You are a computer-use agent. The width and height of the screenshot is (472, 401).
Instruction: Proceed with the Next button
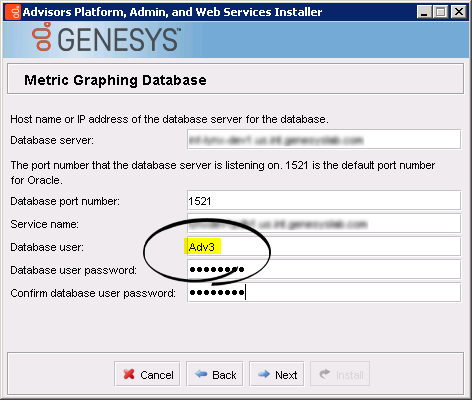pos(277,374)
